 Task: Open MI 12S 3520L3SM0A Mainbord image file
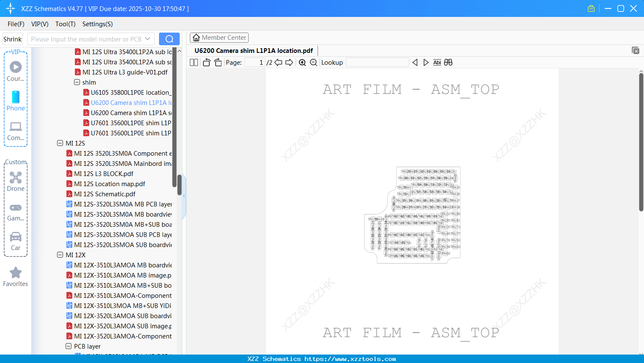tap(119, 163)
